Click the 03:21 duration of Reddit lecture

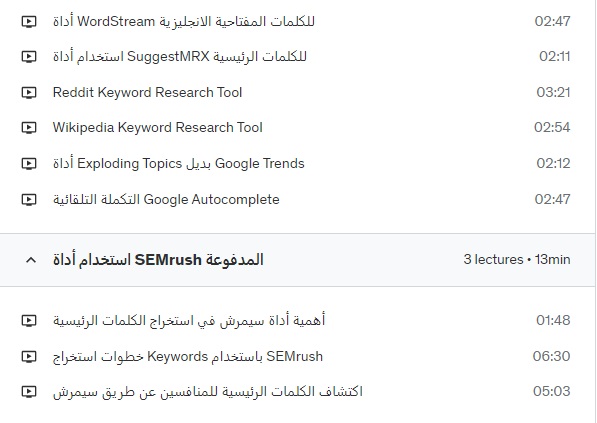click(x=553, y=93)
